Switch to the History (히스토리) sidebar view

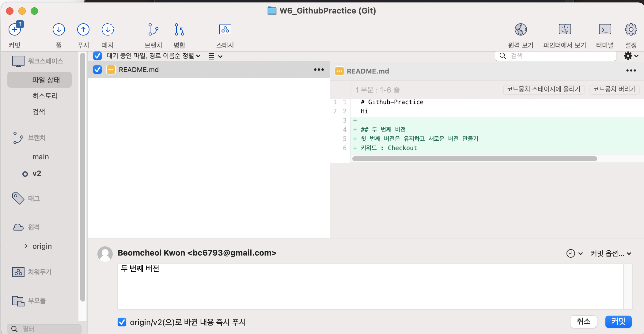pos(45,96)
